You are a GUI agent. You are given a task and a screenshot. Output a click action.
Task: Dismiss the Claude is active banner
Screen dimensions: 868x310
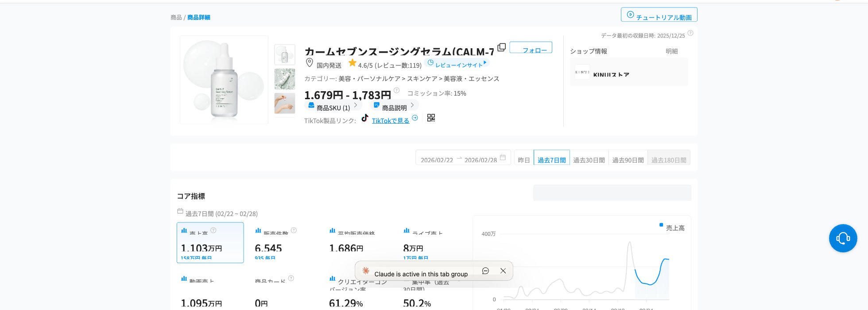coord(503,271)
